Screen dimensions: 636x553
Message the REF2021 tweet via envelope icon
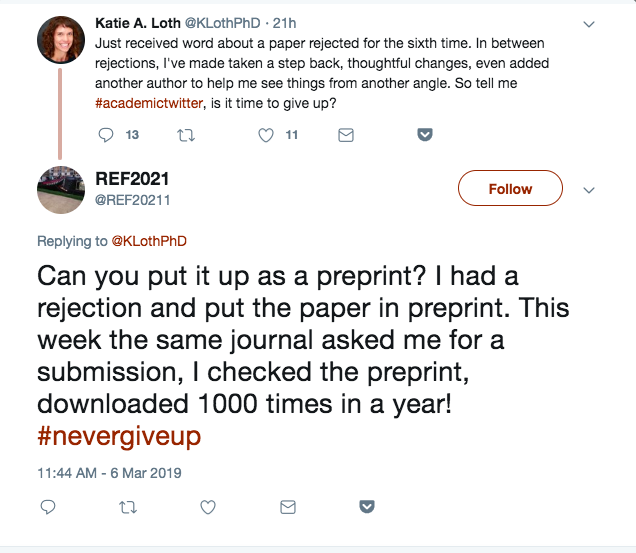point(288,508)
